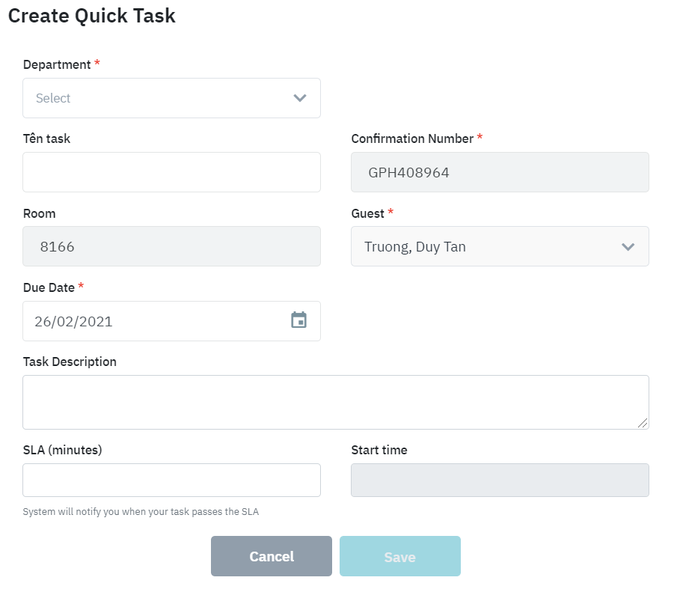Open the Due Date calendar picker icon
Viewport: 674px width, 616px height.
click(x=298, y=320)
